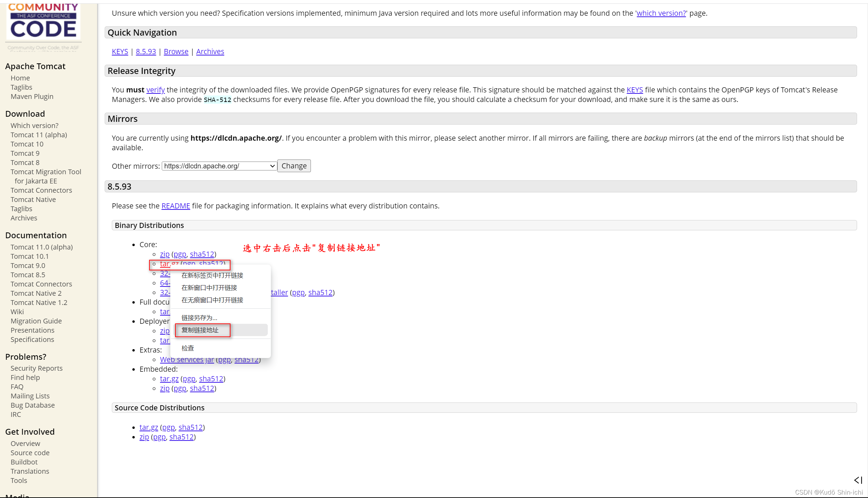
Task: Open 'Which version?' sidebar link
Action: (x=35, y=126)
